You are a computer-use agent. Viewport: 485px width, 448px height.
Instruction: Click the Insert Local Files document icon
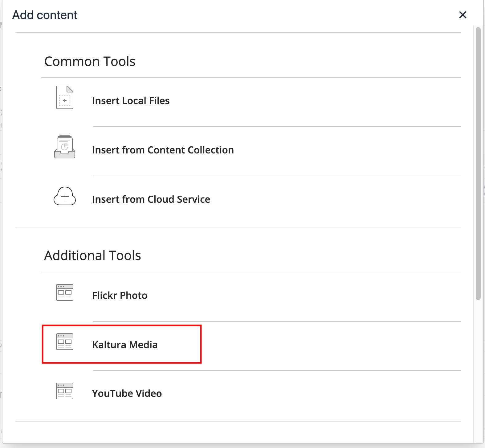65,97
